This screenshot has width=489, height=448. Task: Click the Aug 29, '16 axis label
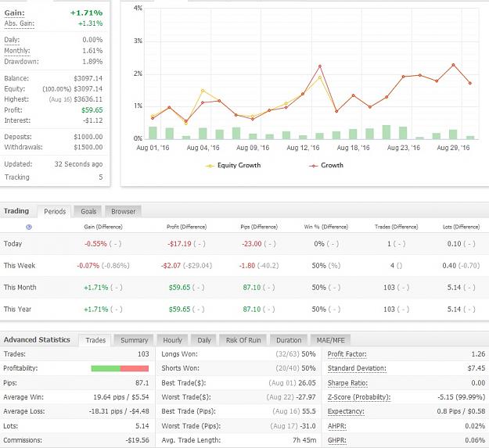click(x=453, y=148)
